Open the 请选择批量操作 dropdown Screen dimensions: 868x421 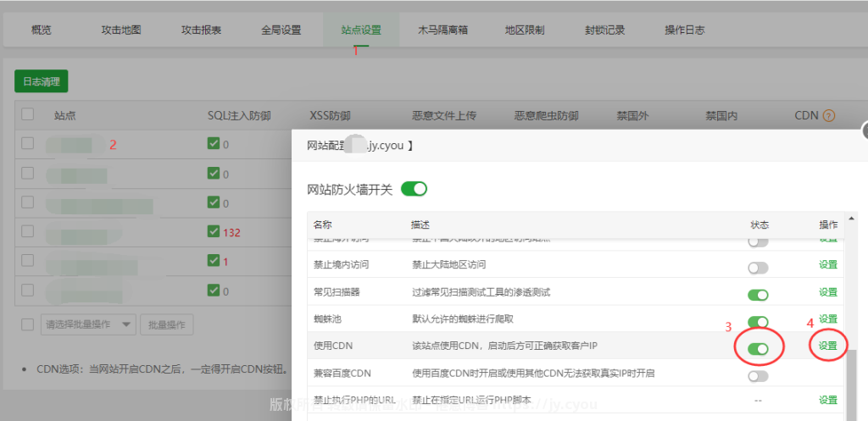tap(89, 324)
